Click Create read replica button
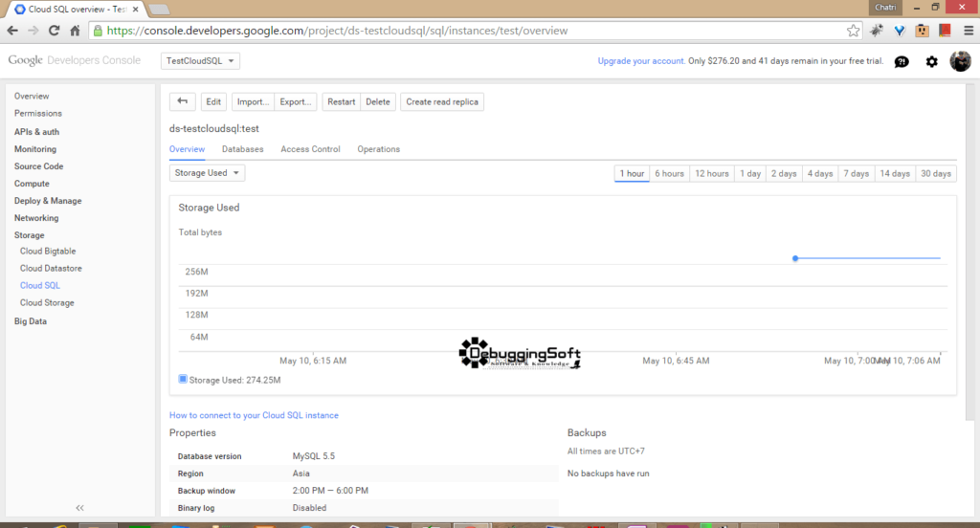 (442, 101)
